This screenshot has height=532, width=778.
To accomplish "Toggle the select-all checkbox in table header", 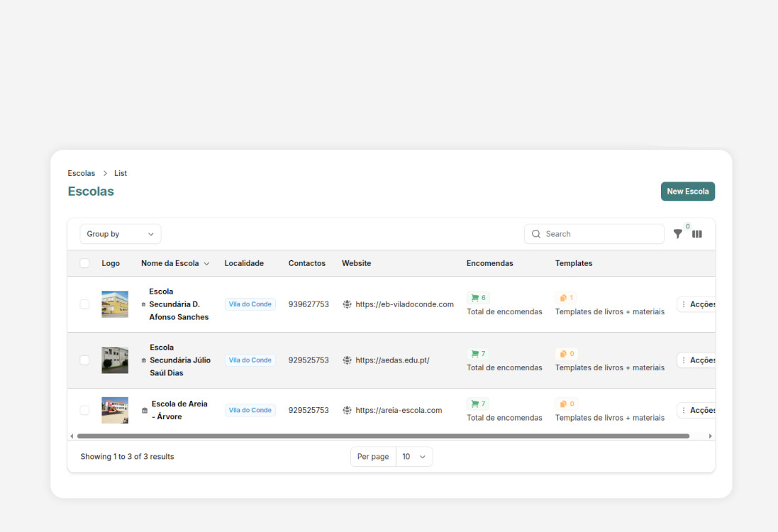I will [85, 263].
